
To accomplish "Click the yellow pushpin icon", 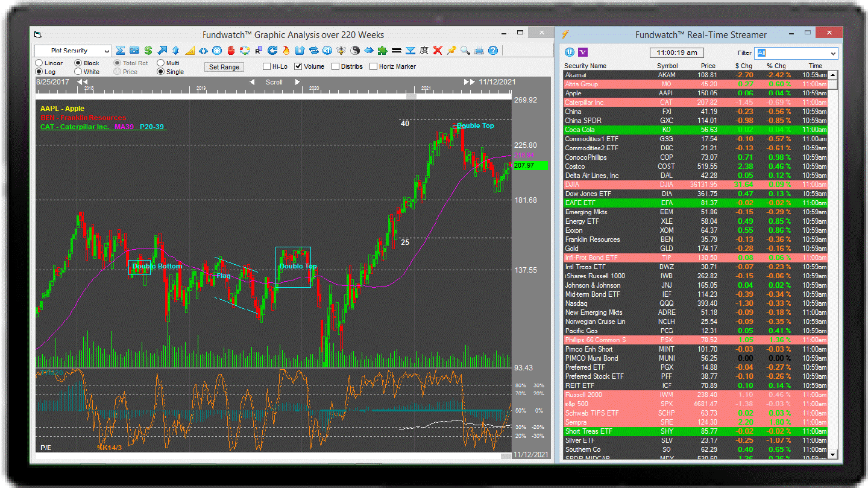I will [x=451, y=51].
